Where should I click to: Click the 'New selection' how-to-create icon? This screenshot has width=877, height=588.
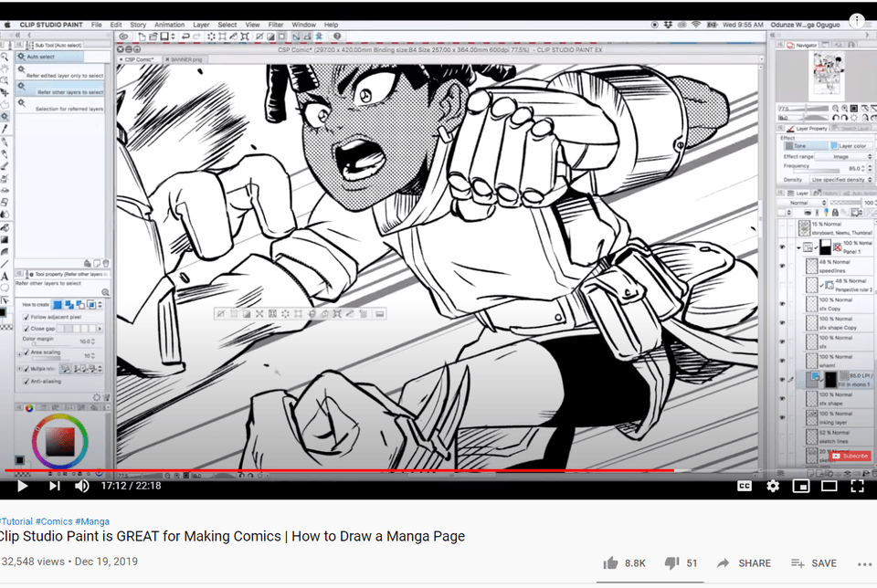click(x=57, y=305)
